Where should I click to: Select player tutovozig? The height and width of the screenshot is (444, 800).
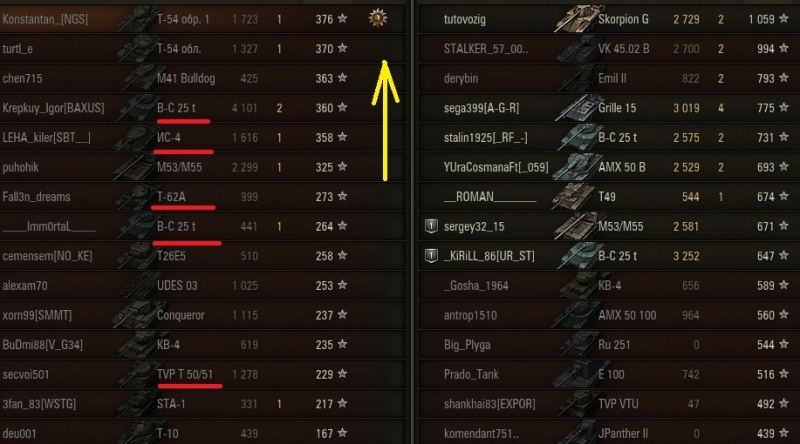click(x=464, y=19)
